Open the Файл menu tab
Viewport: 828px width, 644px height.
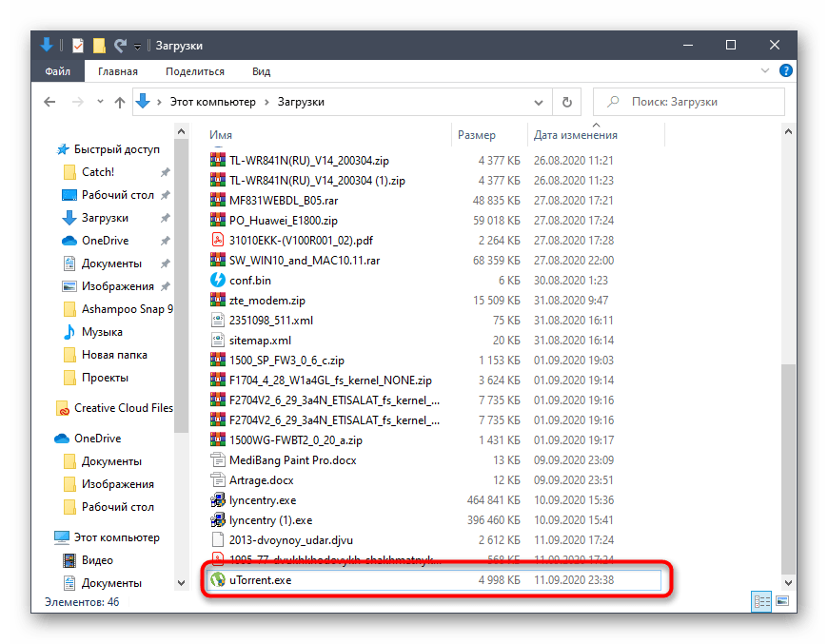click(x=56, y=71)
